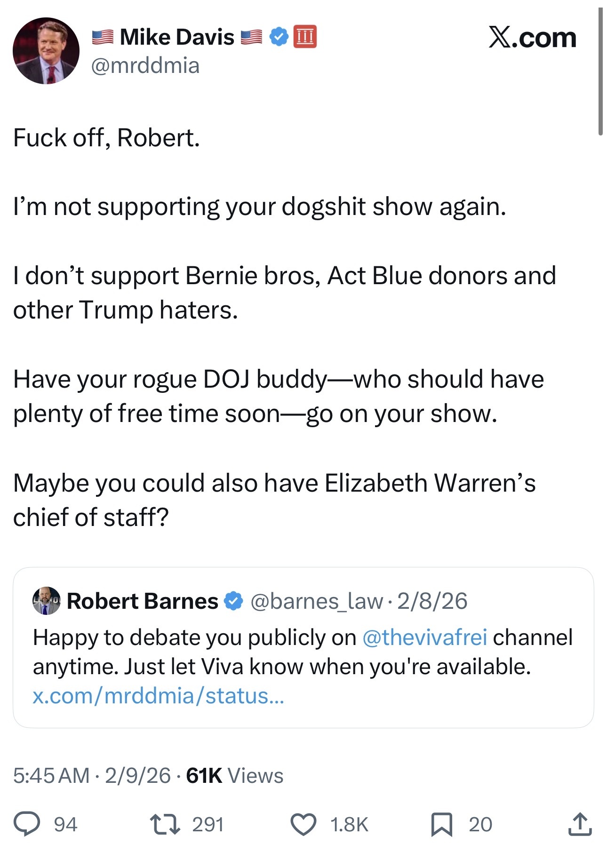The width and height of the screenshot is (607, 868).
Task: Tap the share upload icon
Action: pos(580,824)
